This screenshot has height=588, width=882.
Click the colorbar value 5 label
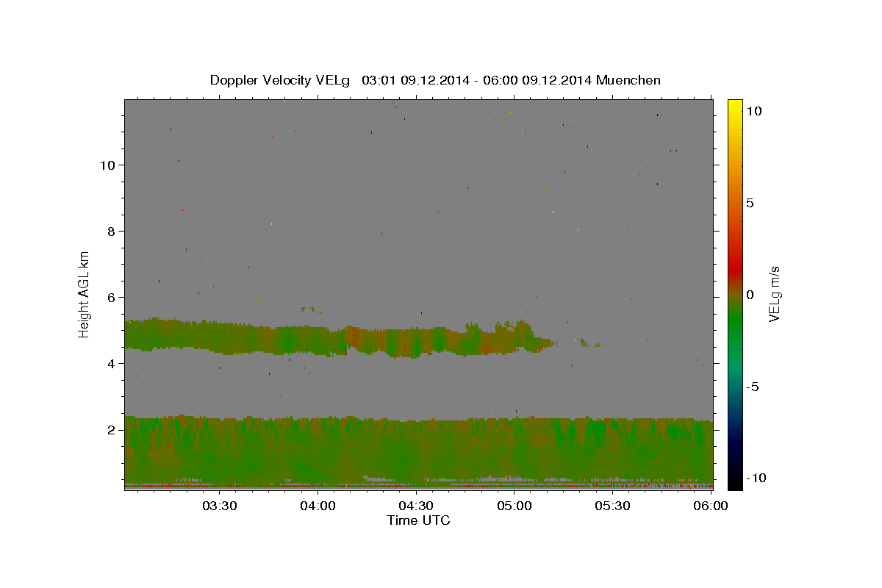pos(750,203)
